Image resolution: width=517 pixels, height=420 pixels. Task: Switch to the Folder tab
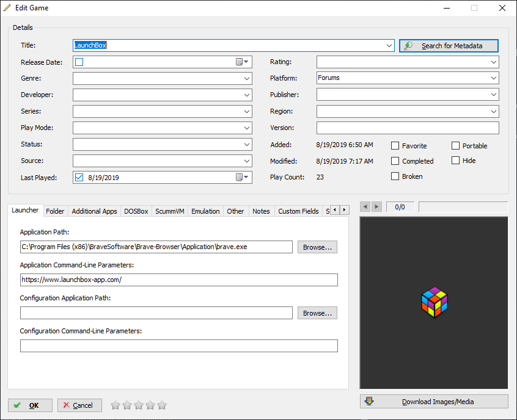55,211
